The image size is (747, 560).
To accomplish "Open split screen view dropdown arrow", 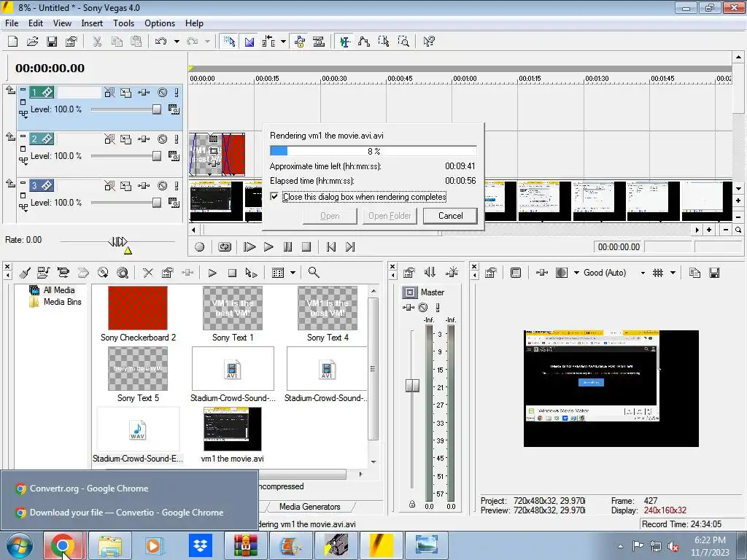I will click(576, 273).
